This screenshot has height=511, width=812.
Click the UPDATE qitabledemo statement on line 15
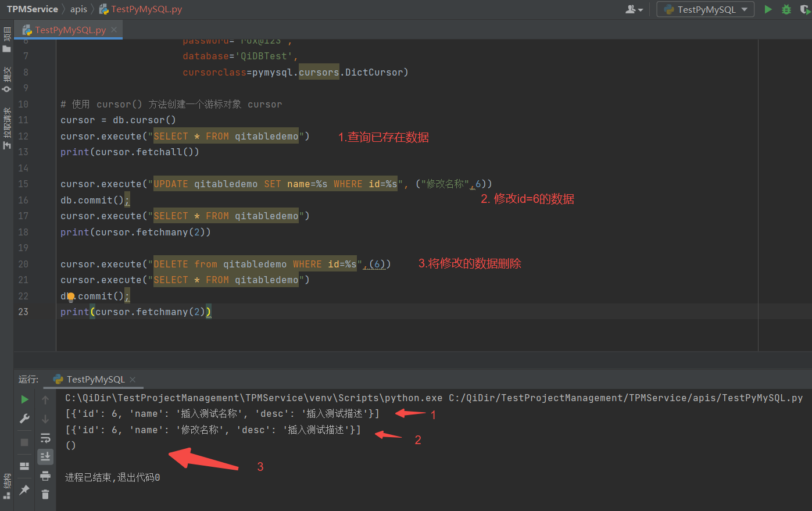(276, 184)
